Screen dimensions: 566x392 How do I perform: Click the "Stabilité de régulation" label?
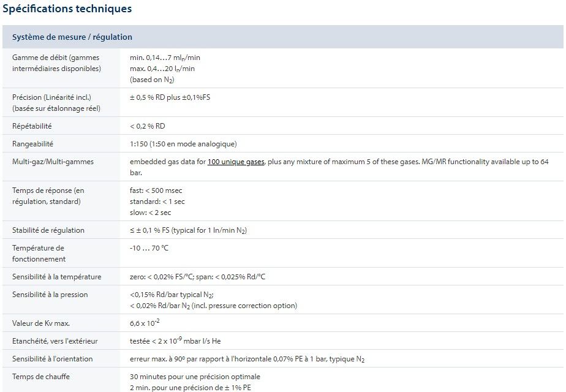tap(48, 230)
